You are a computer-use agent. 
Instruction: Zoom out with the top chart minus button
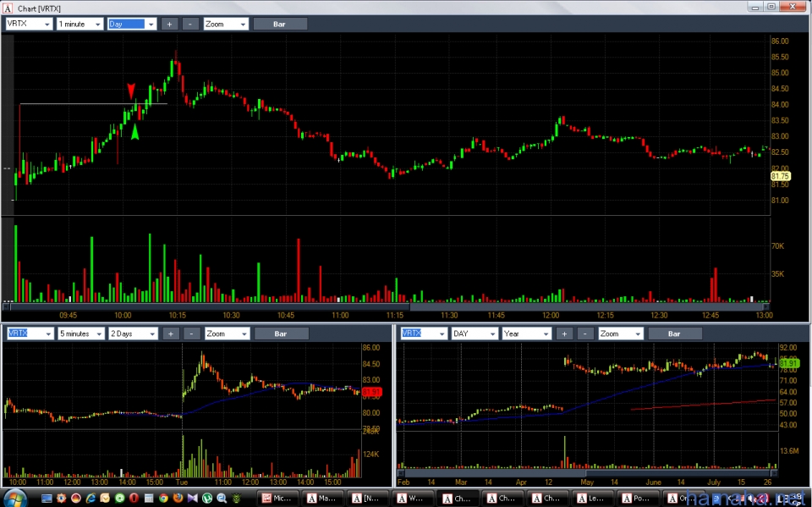click(190, 24)
